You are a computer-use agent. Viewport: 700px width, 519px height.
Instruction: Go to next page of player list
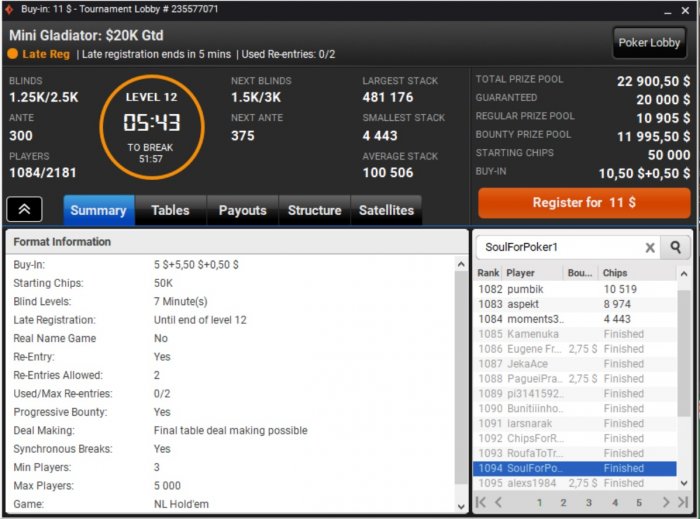(666, 502)
